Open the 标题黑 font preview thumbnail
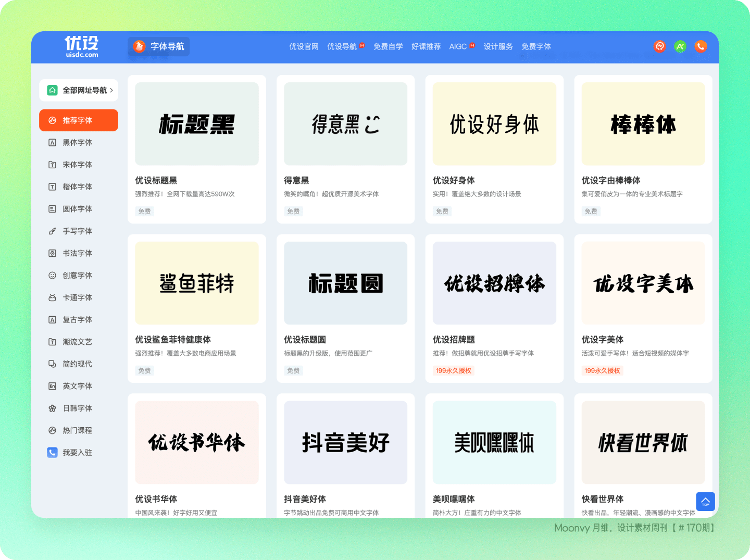Image resolution: width=750 pixels, height=560 pixels. pos(197,124)
